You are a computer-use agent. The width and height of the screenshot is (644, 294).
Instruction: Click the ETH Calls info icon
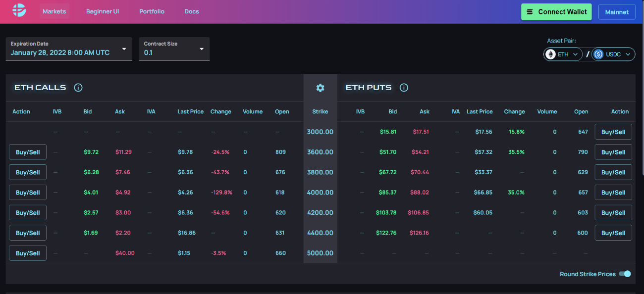tap(78, 88)
